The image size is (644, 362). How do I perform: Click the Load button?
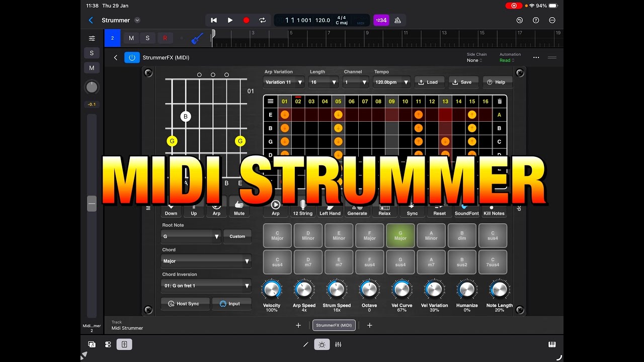(x=429, y=82)
